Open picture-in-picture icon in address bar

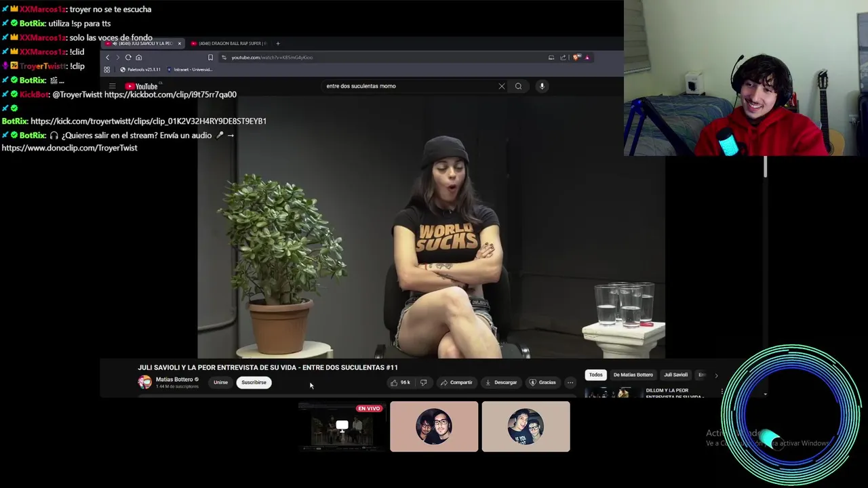coord(551,58)
